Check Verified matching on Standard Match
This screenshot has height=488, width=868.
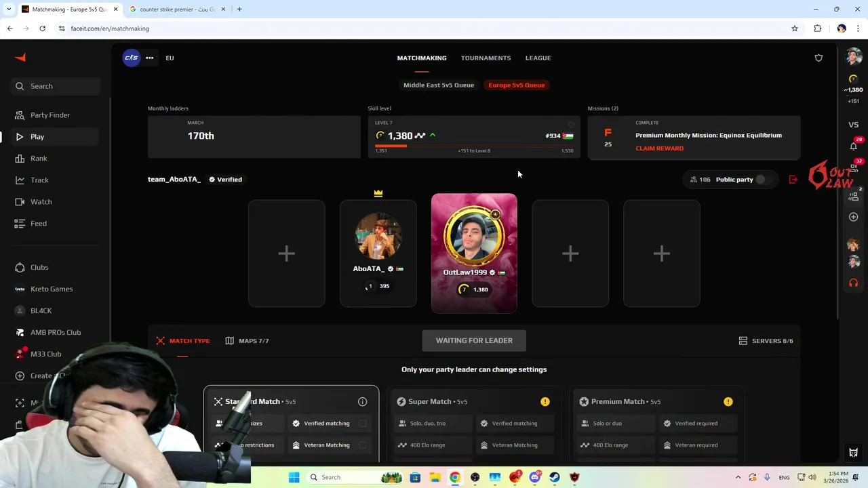coord(363,424)
